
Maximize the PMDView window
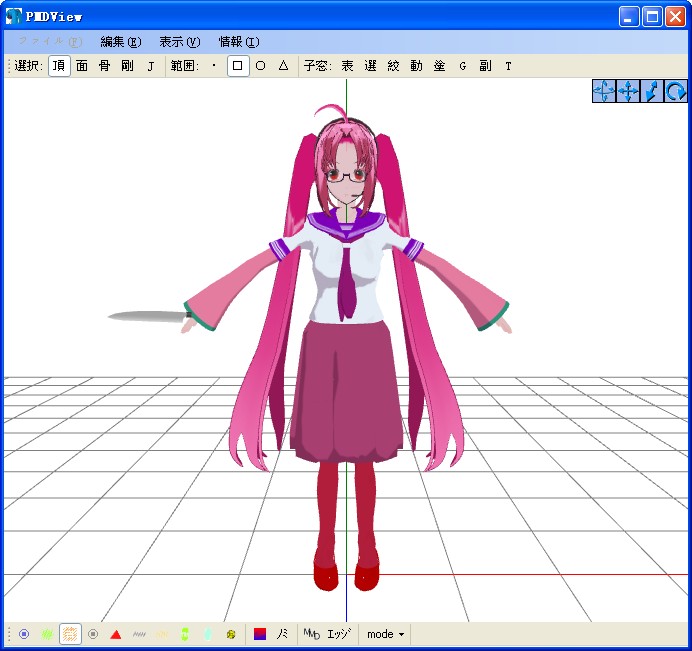pyautogui.click(x=652, y=17)
